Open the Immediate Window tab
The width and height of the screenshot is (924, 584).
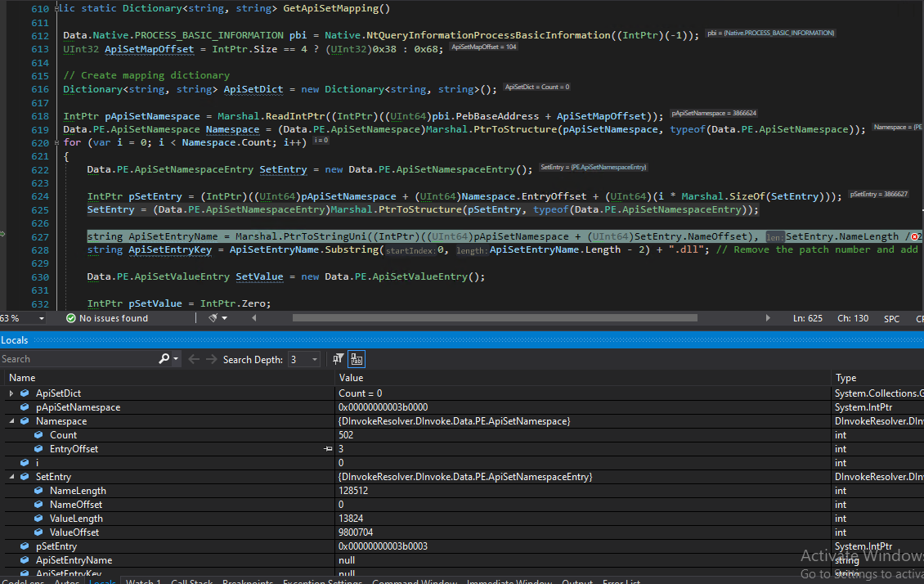click(509, 582)
